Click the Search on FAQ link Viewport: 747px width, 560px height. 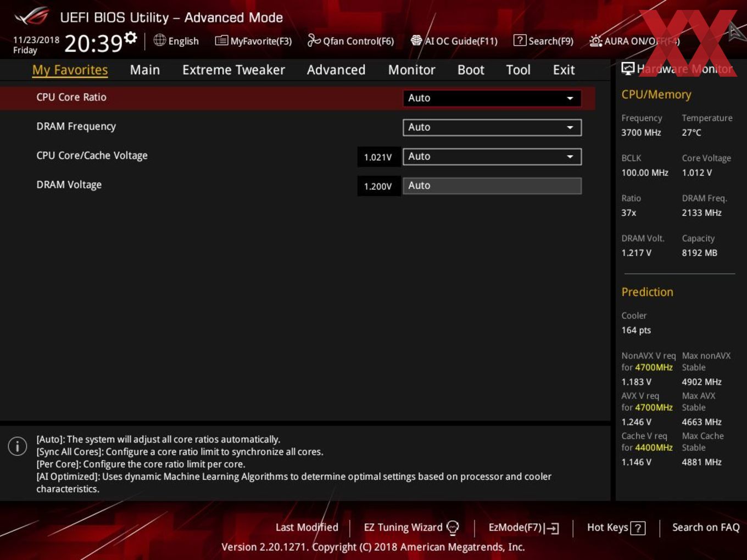pos(706,527)
